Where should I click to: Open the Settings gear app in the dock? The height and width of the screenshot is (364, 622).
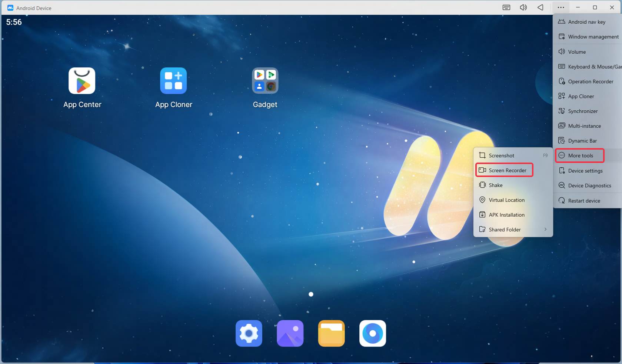[249, 333]
